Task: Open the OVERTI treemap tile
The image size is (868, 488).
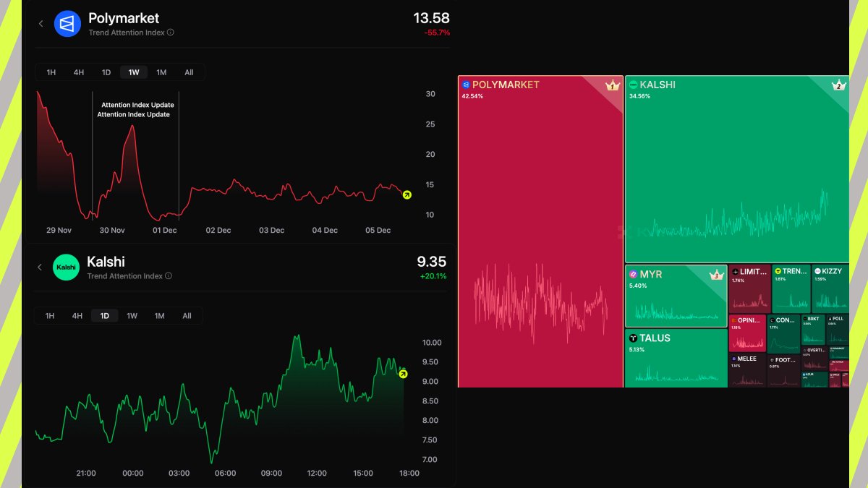Action: pos(814,358)
